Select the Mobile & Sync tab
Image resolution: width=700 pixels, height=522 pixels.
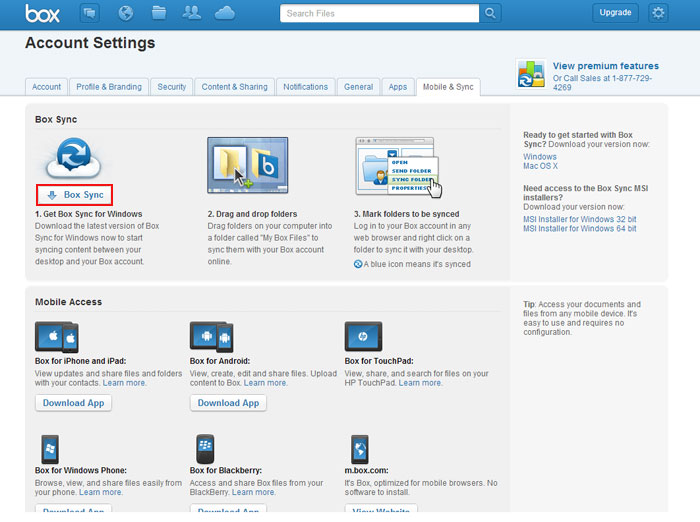tap(448, 87)
